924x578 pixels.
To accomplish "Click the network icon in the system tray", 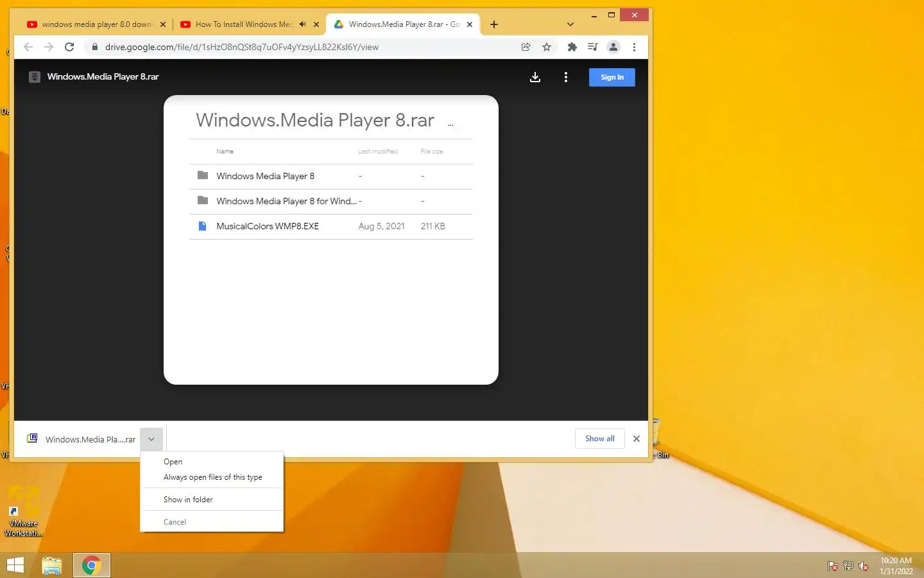I will pos(848,566).
